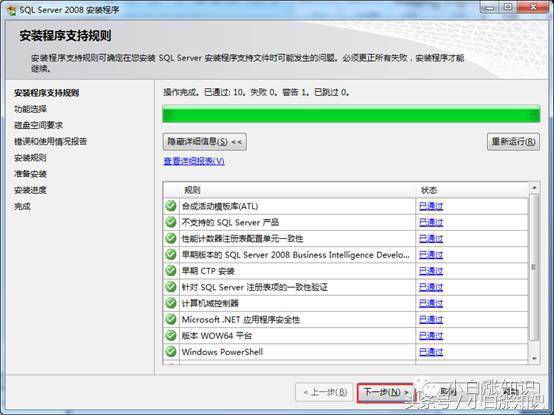Open 已通过 status for 早期版本的 SQL Server 2008 Business Intelligence
The width and height of the screenshot is (554, 415).
(x=431, y=255)
